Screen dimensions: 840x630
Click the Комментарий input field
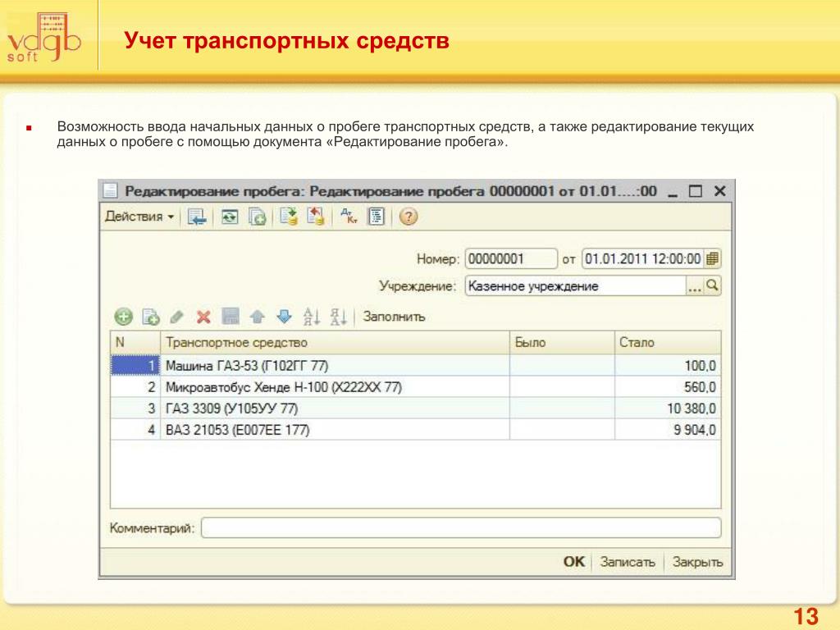pyautogui.click(x=461, y=527)
